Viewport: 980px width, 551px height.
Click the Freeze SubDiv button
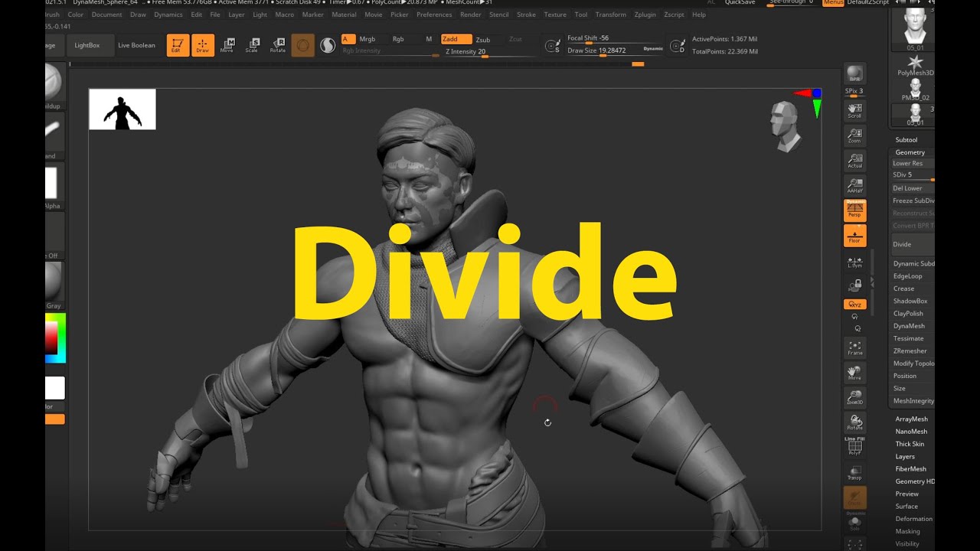click(913, 201)
